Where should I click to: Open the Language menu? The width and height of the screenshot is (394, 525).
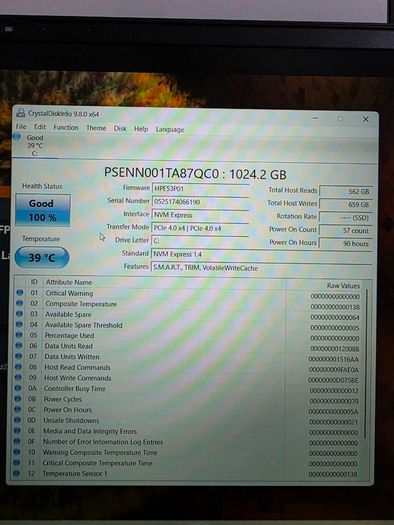[170, 130]
